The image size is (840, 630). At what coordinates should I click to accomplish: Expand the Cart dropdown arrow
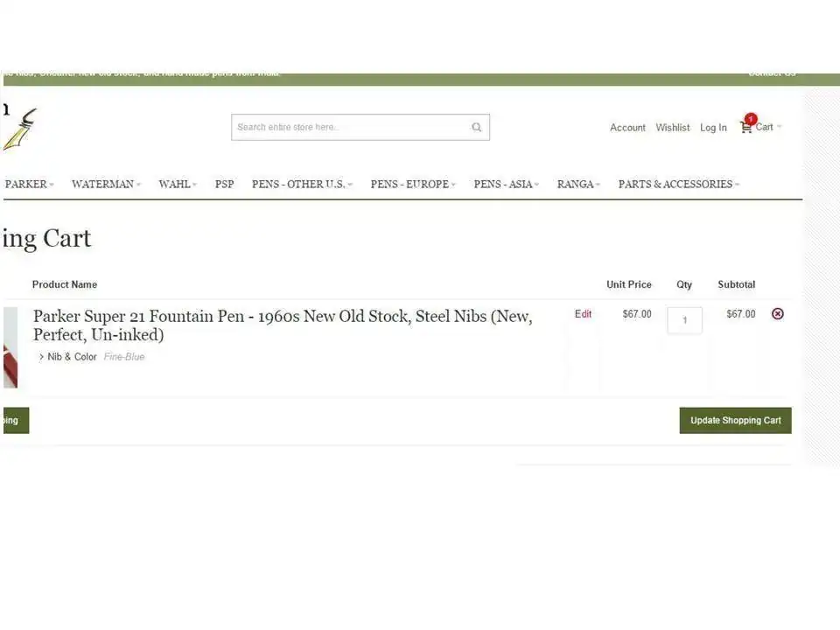[779, 127]
